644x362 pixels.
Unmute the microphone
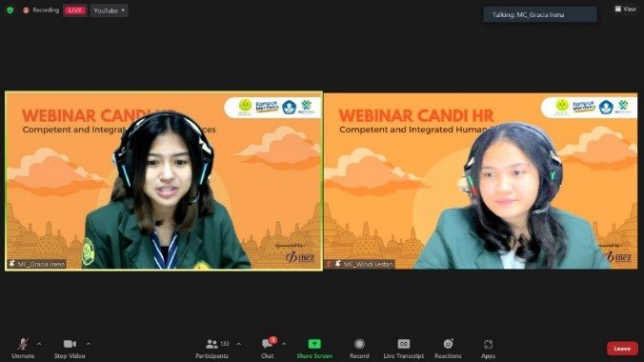(x=23, y=348)
